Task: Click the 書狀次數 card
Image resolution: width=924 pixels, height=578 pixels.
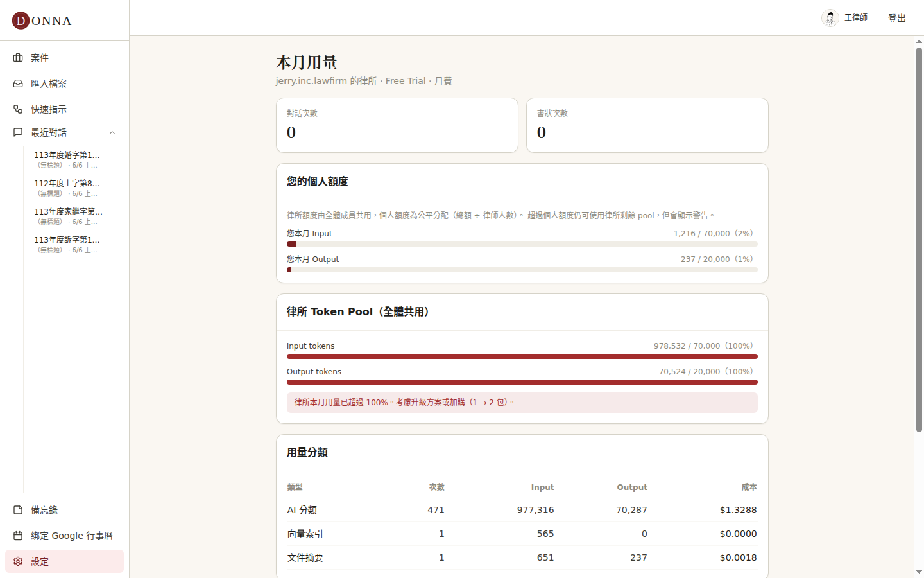Action: [647, 125]
